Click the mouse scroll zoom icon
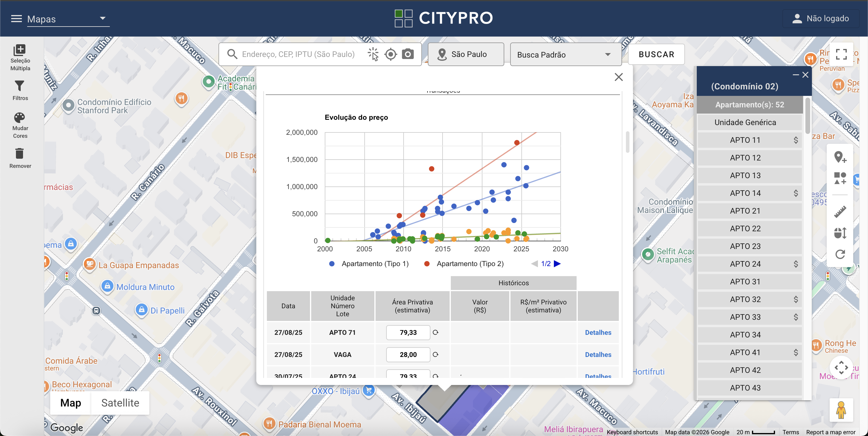 pos(840,233)
